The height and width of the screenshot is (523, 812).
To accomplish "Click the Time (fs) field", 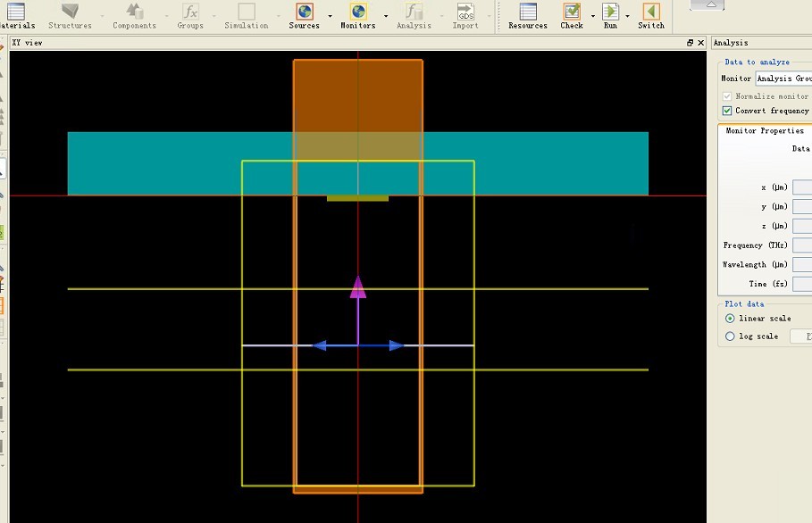I will 802,284.
